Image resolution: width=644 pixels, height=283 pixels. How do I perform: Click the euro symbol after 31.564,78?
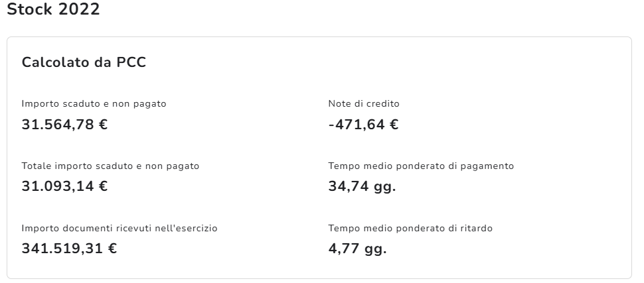click(x=103, y=124)
